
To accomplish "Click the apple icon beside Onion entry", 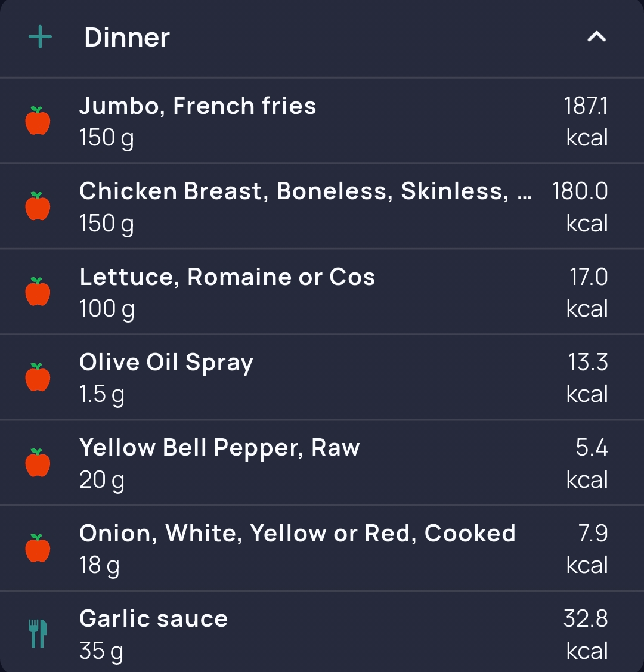I will point(38,548).
